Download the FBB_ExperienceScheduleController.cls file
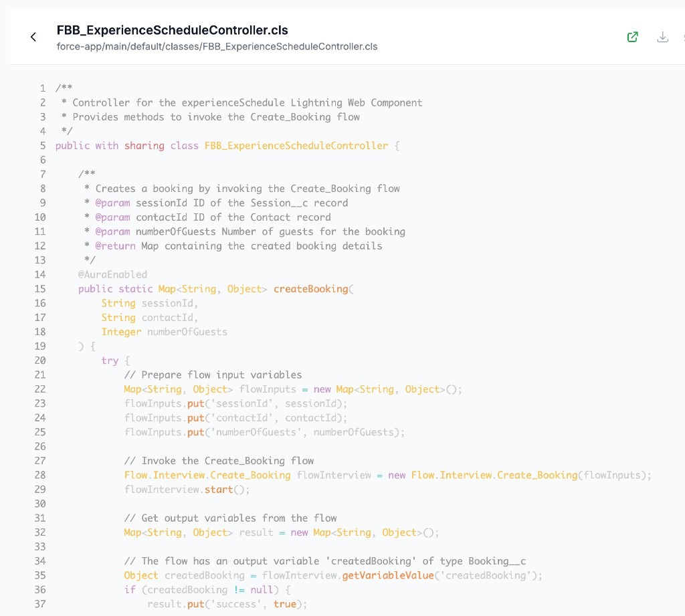 coord(663,37)
